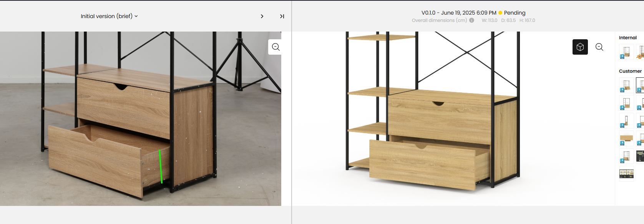The width and height of the screenshot is (644, 224).
Task: Click the yellow Pending status dot
Action: (x=500, y=13)
